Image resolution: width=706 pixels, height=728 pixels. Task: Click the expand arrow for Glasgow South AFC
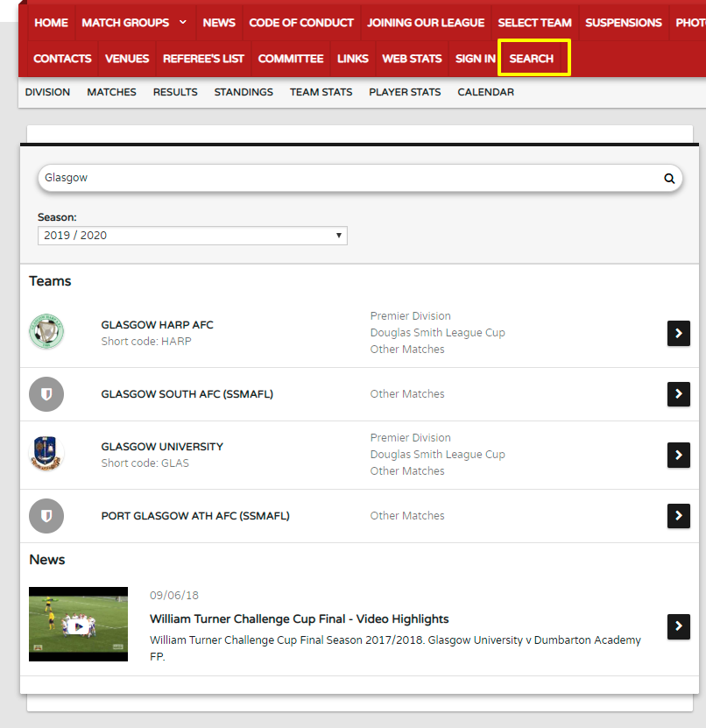pos(679,394)
